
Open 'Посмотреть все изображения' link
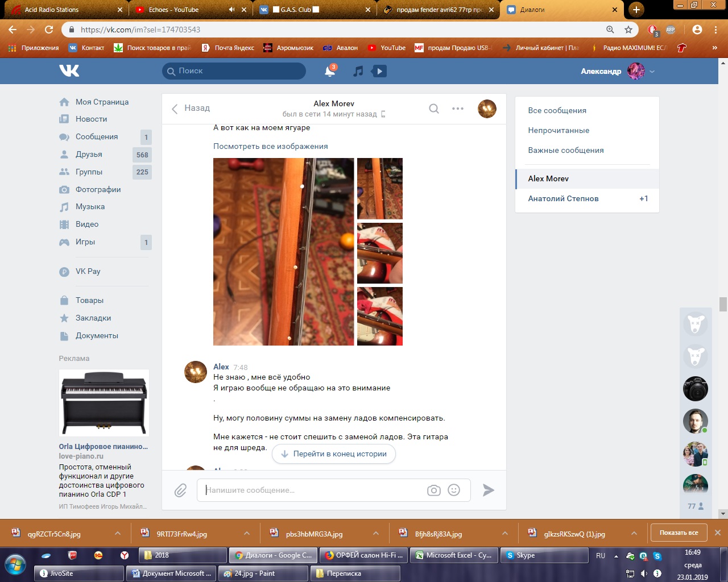tap(271, 146)
